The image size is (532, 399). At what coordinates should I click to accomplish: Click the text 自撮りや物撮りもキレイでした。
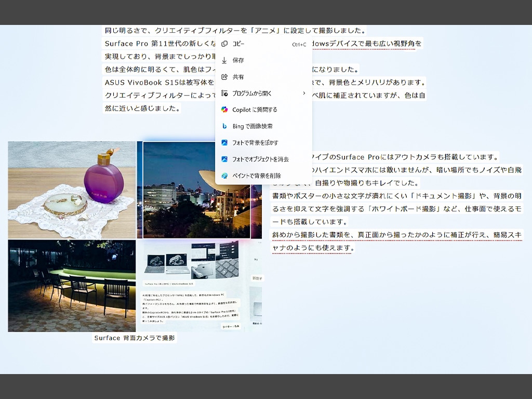[366, 183]
